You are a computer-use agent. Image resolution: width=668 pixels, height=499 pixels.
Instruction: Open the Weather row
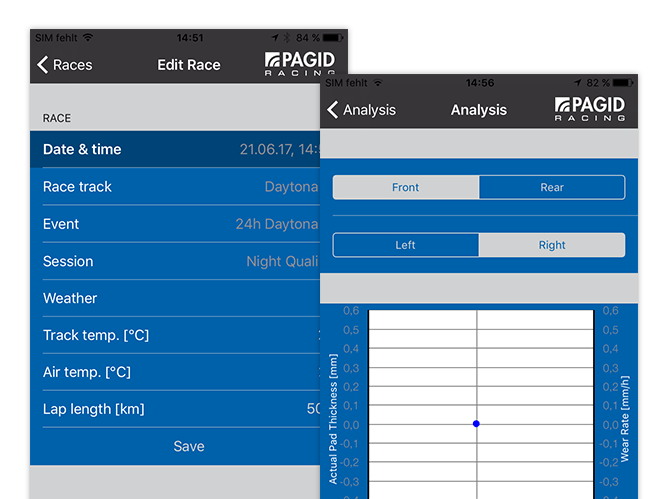coord(175,298)
